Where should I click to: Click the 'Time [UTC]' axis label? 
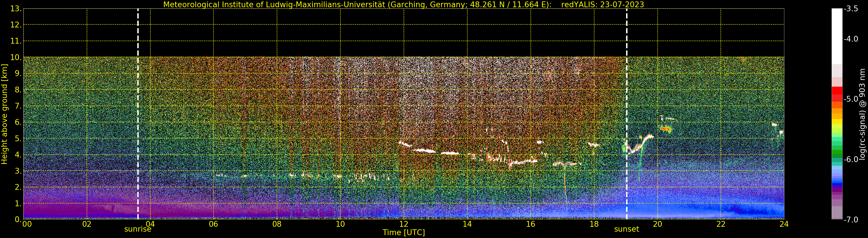403,233
